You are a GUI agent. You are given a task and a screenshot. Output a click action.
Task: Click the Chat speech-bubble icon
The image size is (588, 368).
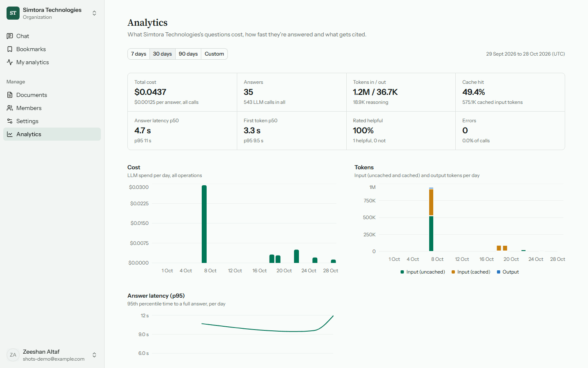point(10,36)
